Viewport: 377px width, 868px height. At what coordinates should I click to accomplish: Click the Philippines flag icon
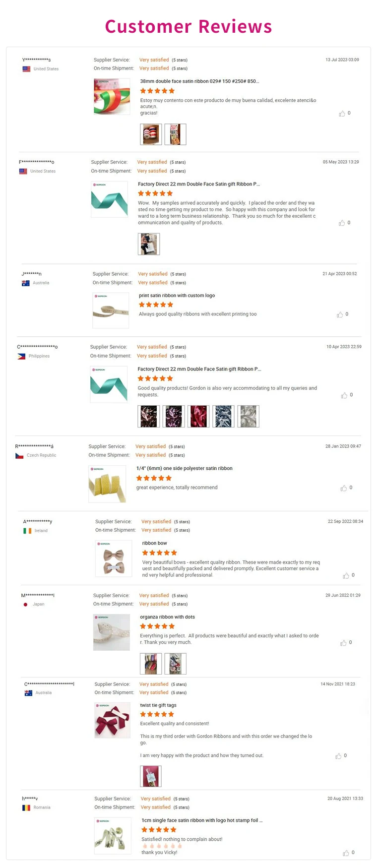(x=21, y=356)
